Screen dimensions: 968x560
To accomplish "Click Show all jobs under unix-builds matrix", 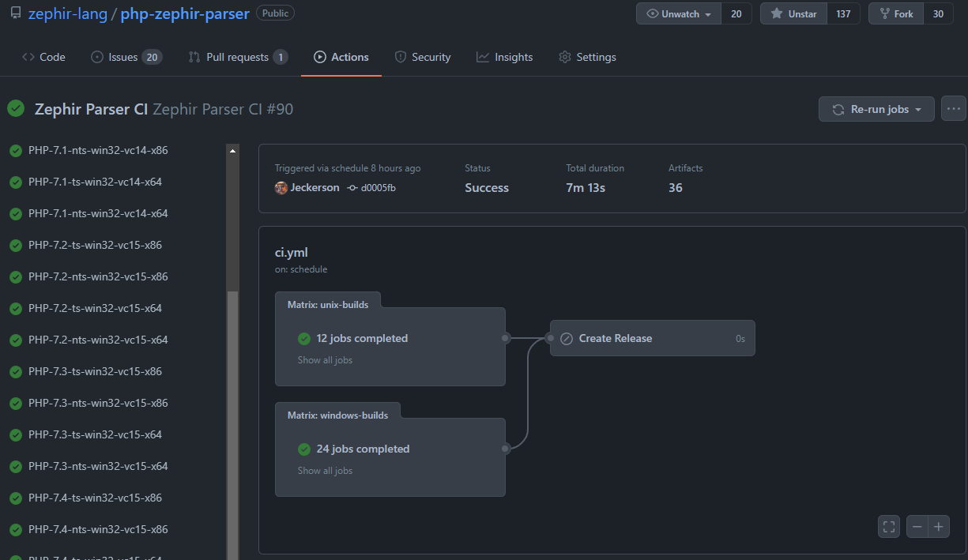I will (x=325, y=359).
